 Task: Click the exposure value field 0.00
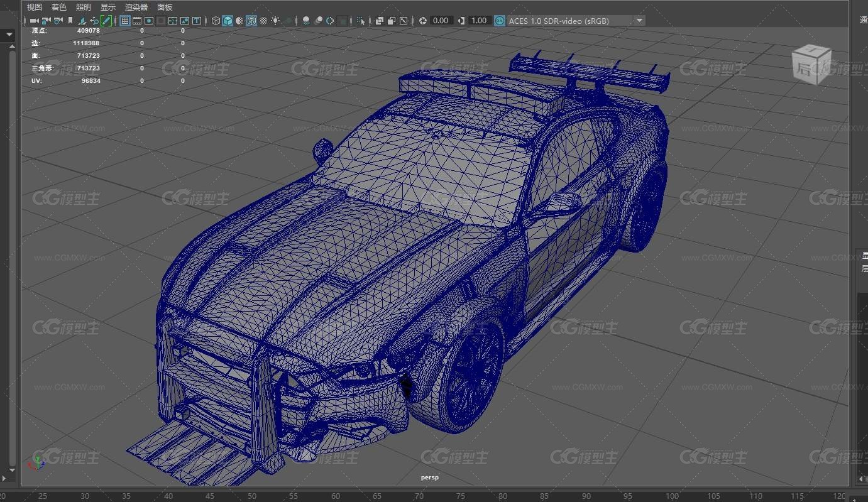[x=441, y=21]
